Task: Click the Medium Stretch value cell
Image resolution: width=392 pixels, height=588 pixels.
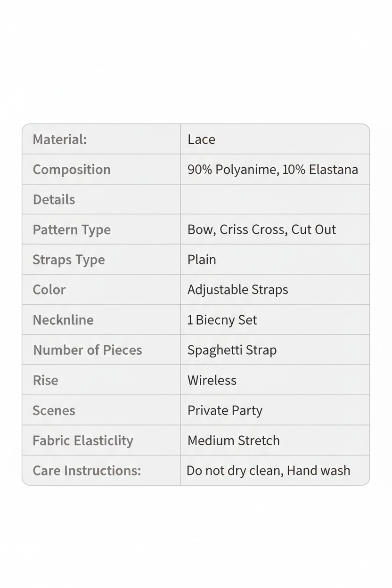Action: click(x=275, y=441)
